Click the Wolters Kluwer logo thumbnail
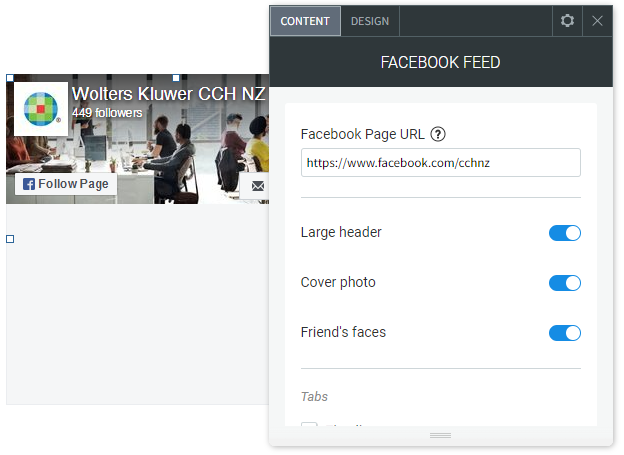 pos(41,109)
